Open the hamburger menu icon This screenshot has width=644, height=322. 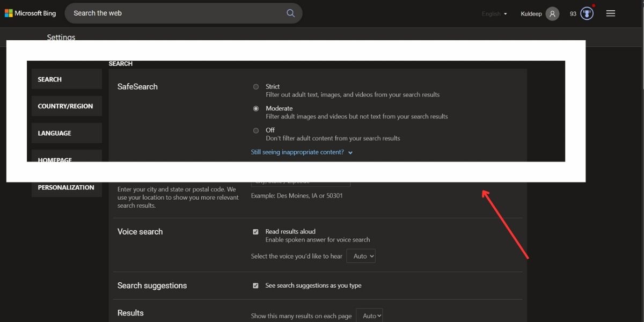(x=610, y=13)
